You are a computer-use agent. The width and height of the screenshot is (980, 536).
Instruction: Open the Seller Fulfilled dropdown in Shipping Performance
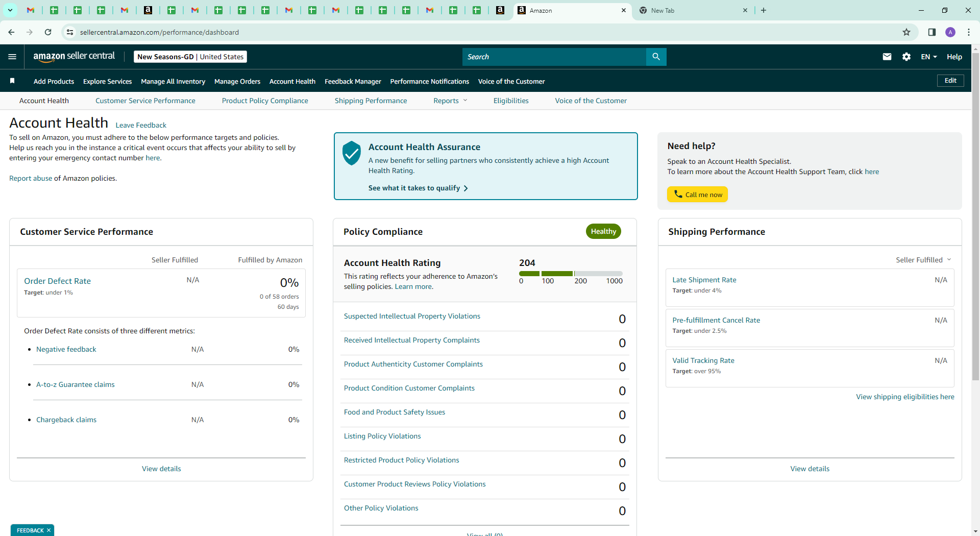pos(923,260)
